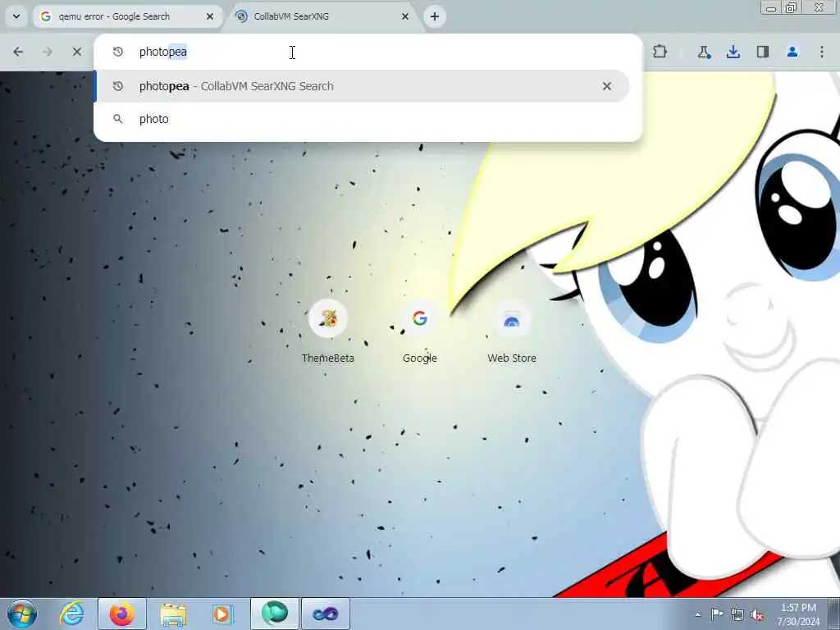Viewport: 840px width, 630px height.
Task: Click the history icon beside photopea suggestion
Action: 118,86
